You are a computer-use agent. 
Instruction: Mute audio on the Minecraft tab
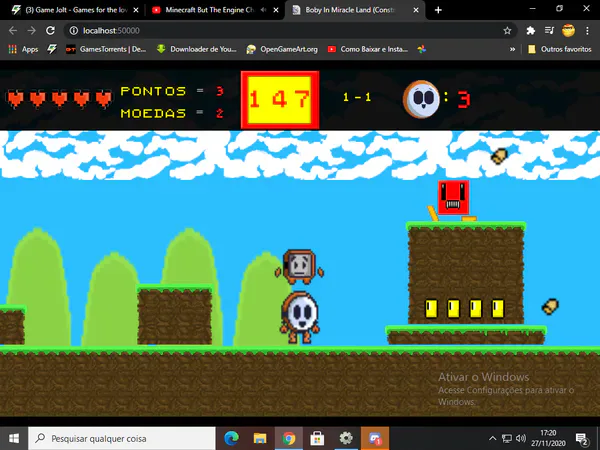click(263, 10)
